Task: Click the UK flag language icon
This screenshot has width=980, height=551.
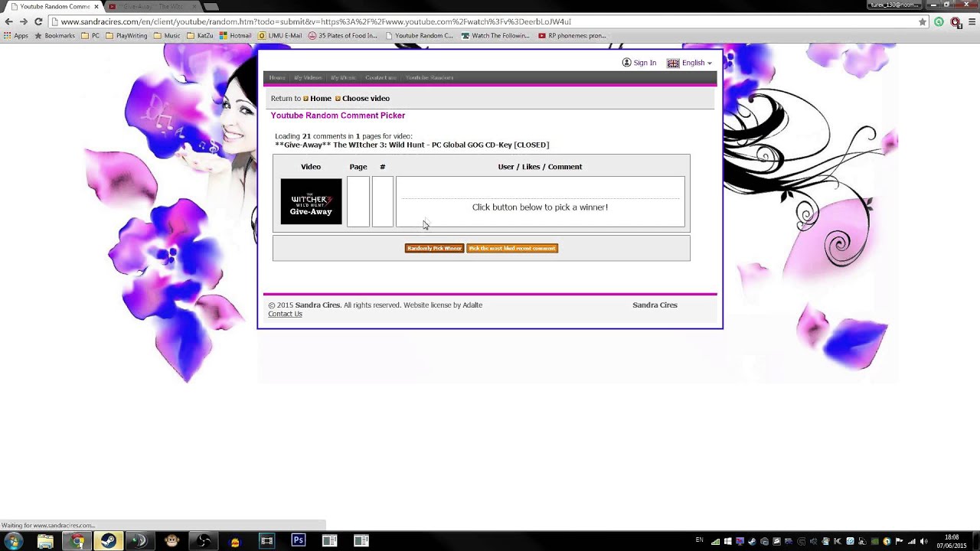Action: [x=673, y=63]
